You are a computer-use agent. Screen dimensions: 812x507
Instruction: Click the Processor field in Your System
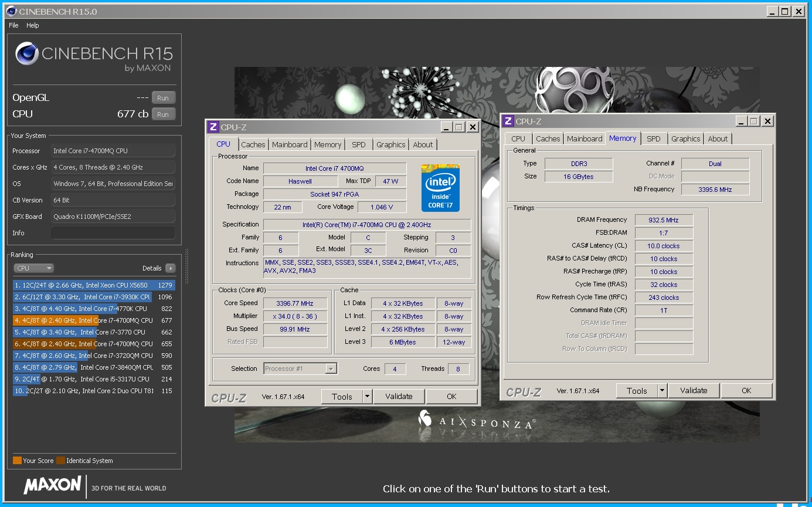[x=113, y=151]
